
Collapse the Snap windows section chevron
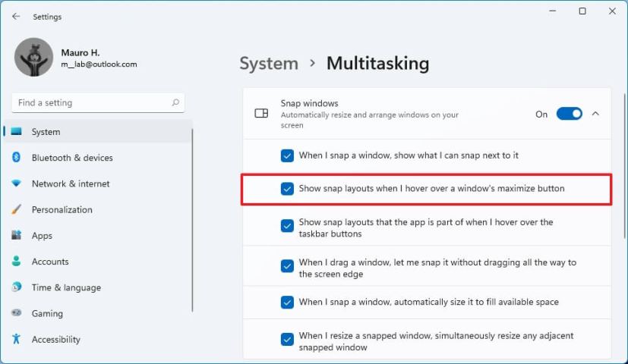595,114
